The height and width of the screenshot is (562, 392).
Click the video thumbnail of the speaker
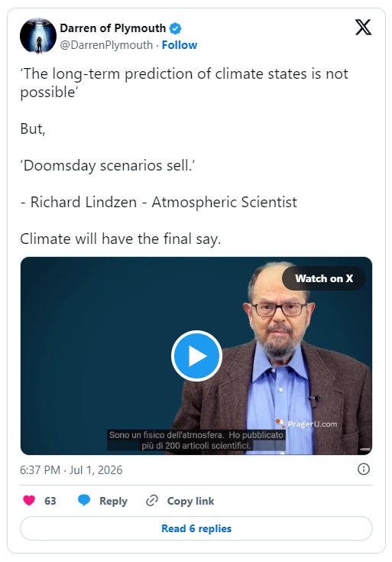tap(196, 356)
